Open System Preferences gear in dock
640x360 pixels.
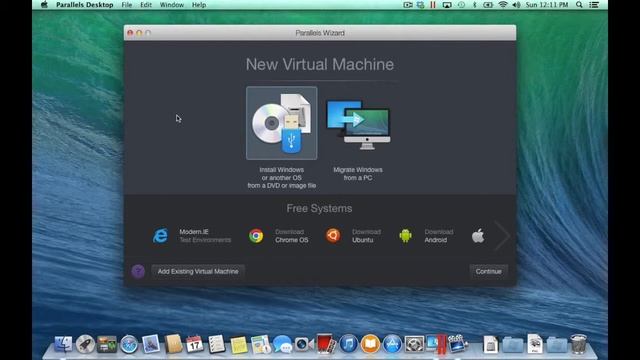(414, 344)
